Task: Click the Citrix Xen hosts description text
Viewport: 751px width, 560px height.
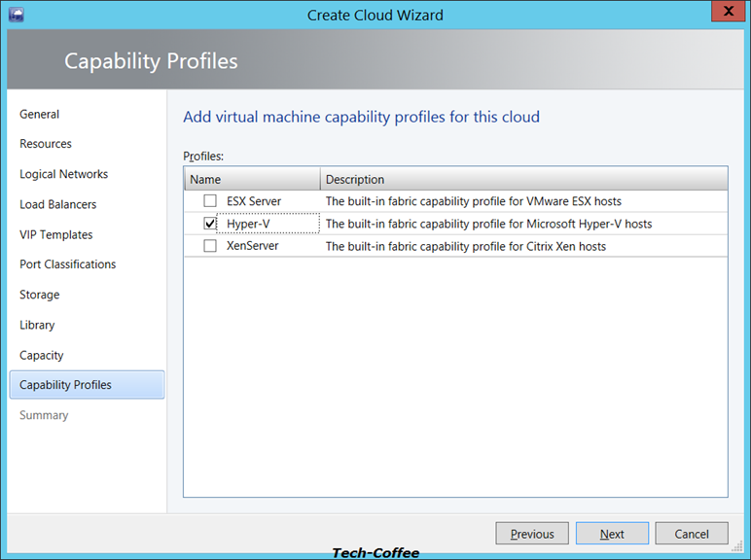Action: pyautogui.click(x=466, y=246)
